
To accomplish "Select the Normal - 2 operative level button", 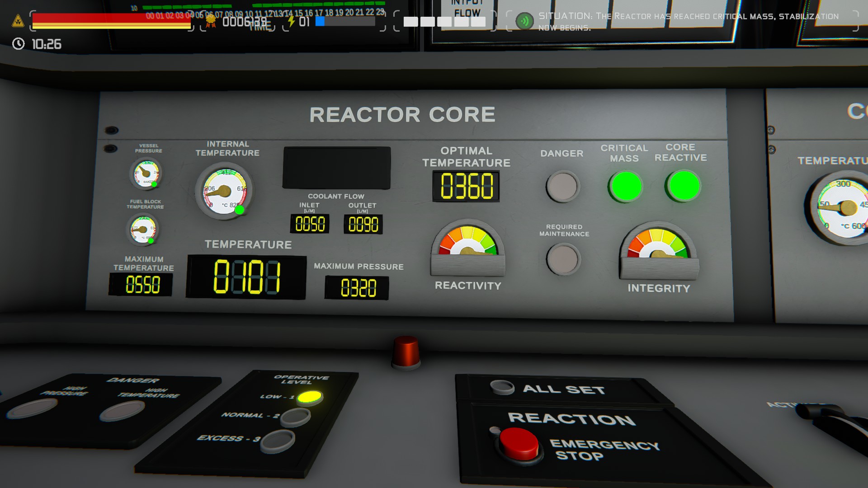I will [x=295, y=417].
